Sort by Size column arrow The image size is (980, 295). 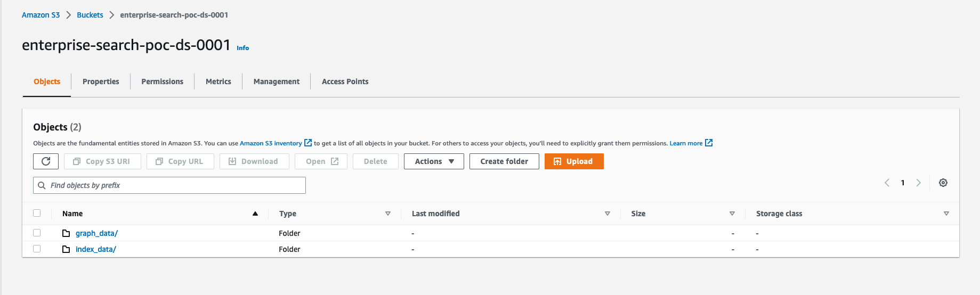click(x=732, y=214)
